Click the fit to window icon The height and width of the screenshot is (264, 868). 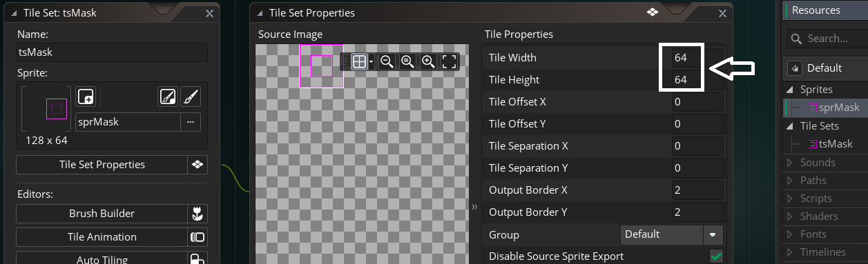tap(449, 62)
